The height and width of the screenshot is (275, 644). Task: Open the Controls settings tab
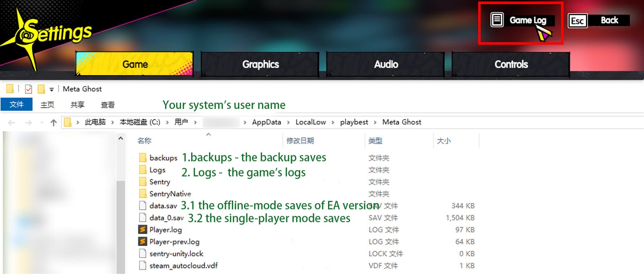(511, 64)
